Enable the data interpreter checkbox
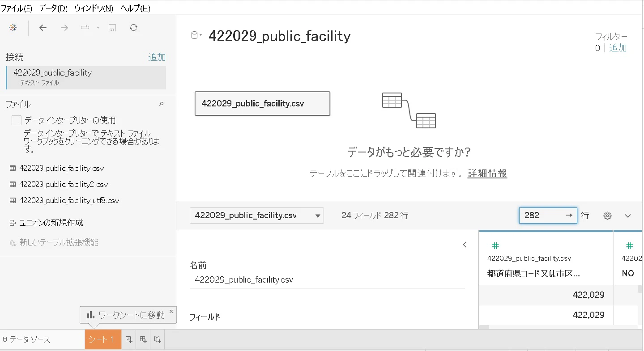The width and height of the screenshot is (644, 351). (17, 120)
